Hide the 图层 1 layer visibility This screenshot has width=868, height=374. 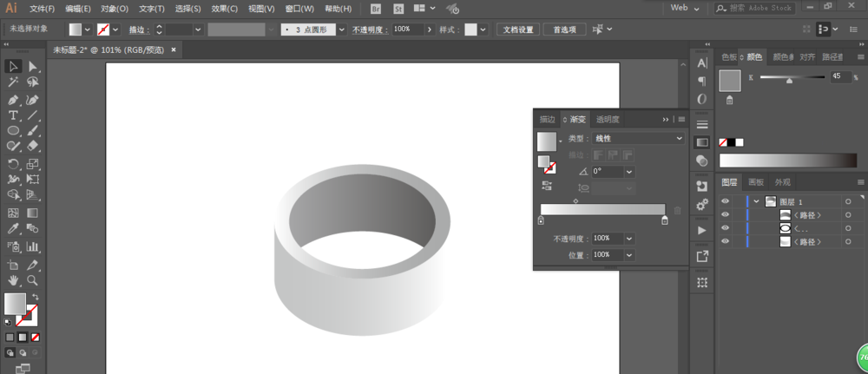tap(726, 201)
